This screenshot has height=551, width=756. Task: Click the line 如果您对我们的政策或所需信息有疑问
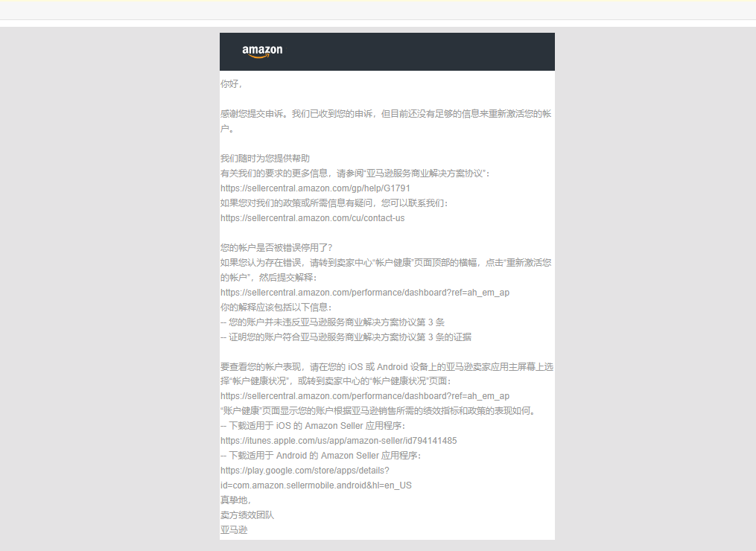pyautogui.click(x=334, y=203)
